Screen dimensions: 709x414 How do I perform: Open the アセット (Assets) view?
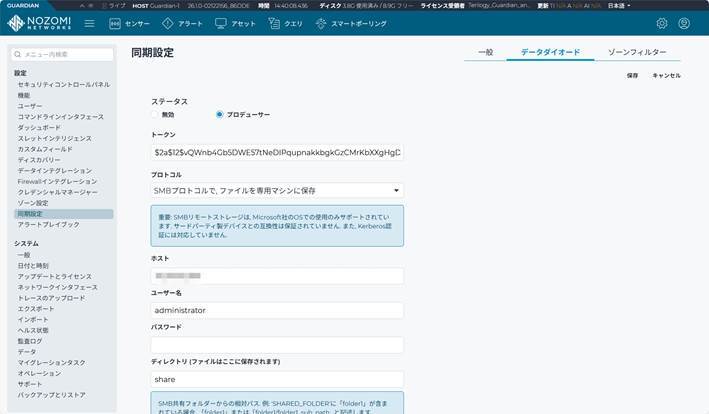tap(235, 23)
